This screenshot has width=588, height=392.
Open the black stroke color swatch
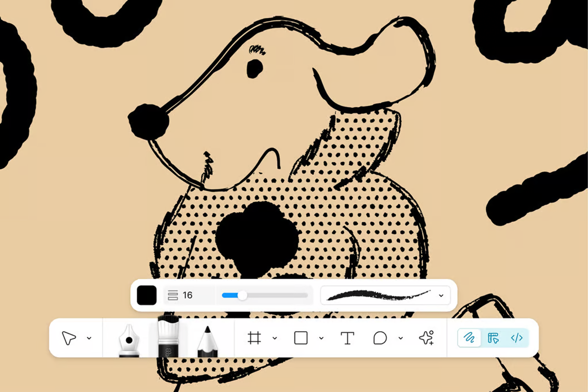[x=147, y=295]
